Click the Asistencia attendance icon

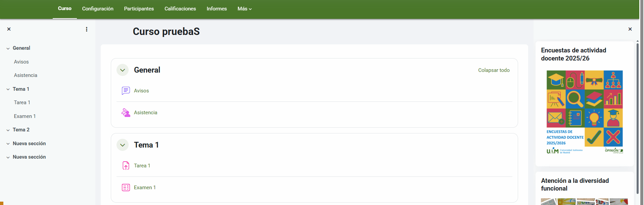click(x=126, y=113)
